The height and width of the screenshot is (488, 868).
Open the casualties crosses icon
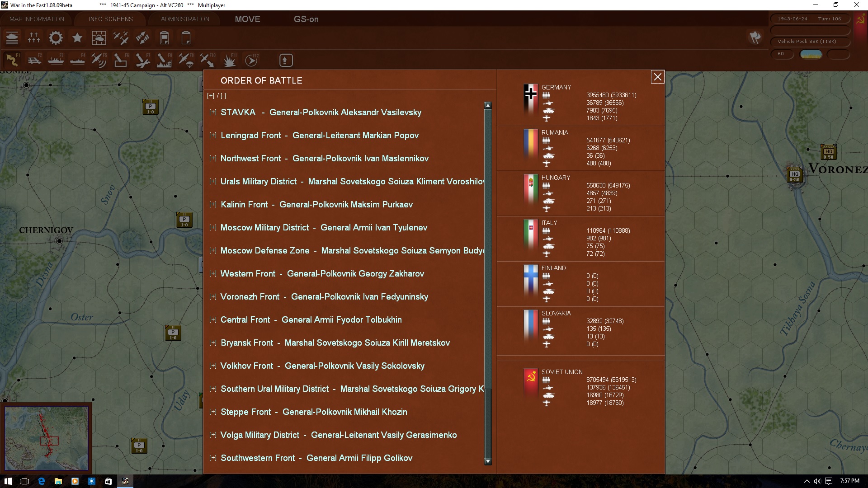[x=34, y=38]
